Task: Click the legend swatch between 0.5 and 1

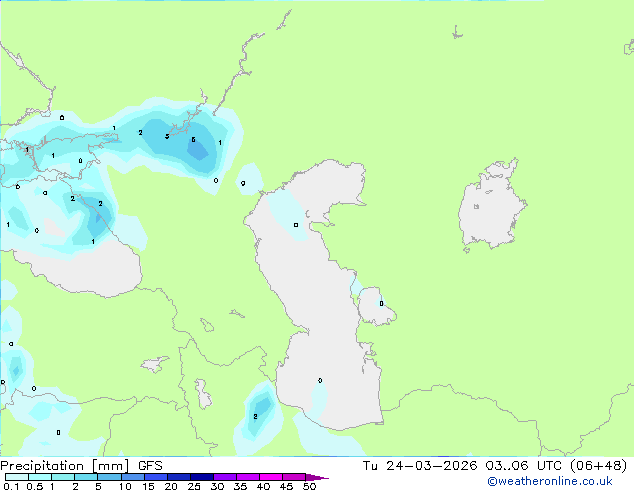Action: pos(40,477)
